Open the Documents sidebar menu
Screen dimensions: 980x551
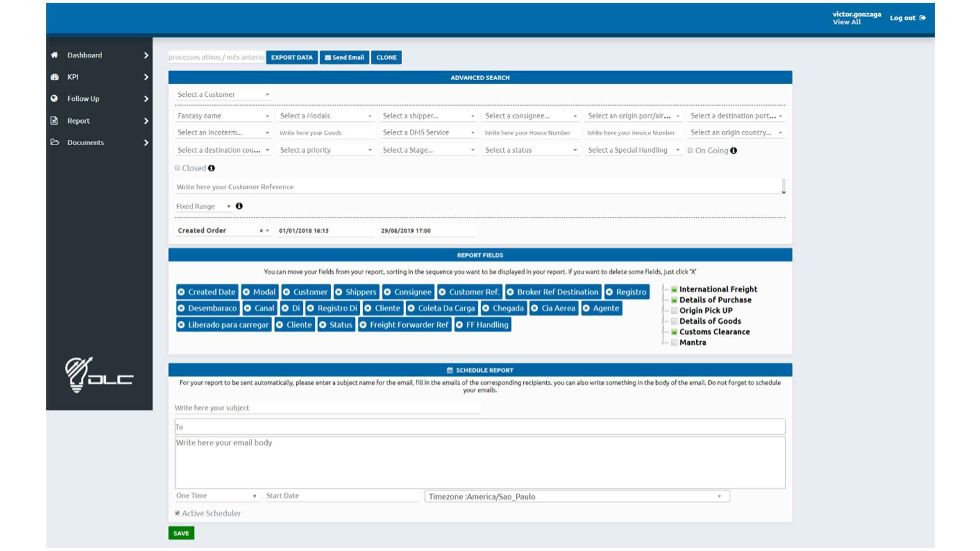click(99, 142)
